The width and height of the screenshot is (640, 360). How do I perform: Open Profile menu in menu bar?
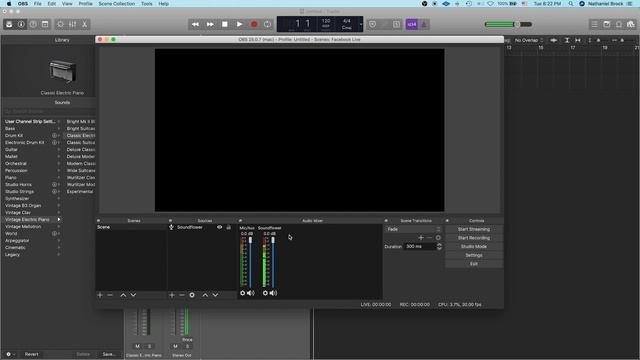coord(85,4)
